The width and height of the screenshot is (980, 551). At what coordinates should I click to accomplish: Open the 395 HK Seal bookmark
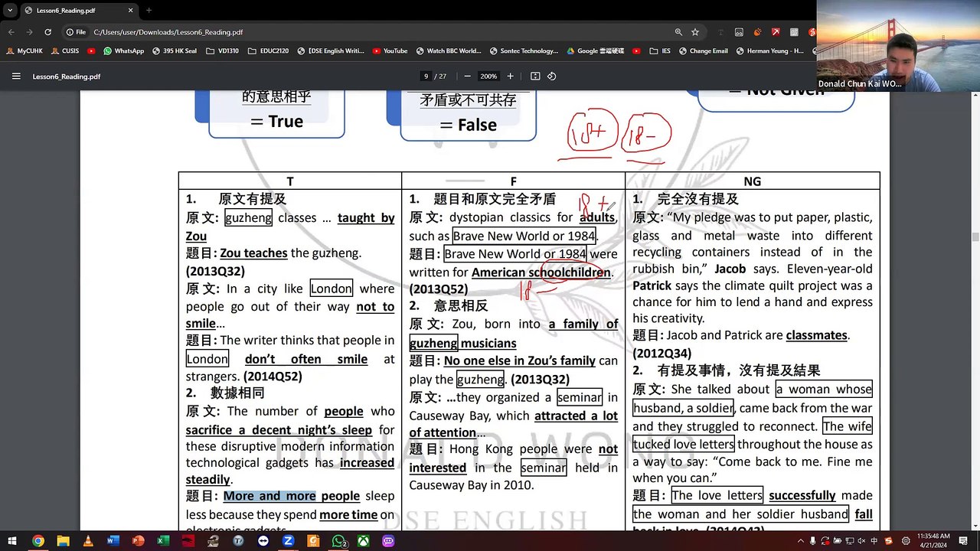click(175, 51)
